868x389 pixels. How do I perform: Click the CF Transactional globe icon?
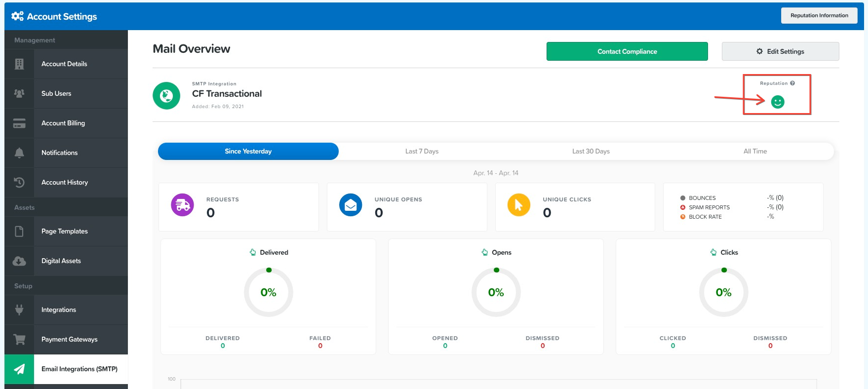[166, 95]
